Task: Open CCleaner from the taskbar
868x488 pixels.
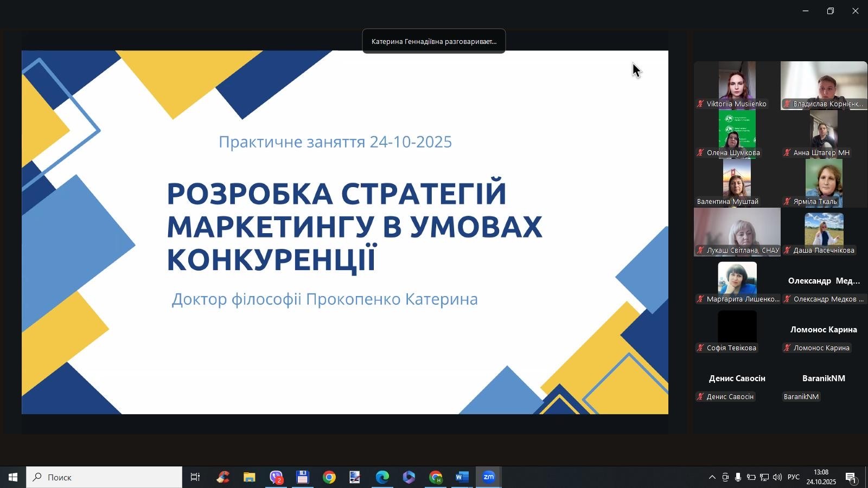Action: tap(223, 477)
